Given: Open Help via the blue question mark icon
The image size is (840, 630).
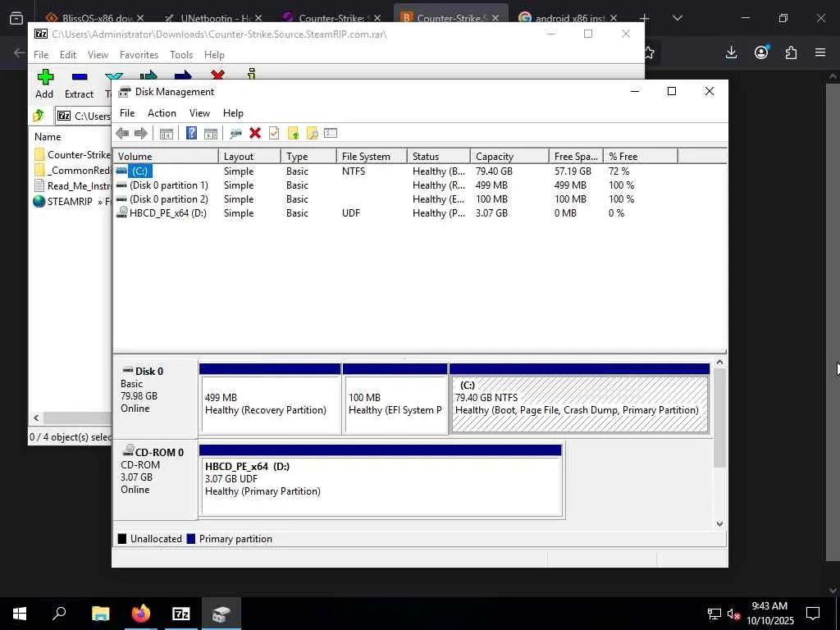Looking at the screenshot, I should [x=191, y=134].
